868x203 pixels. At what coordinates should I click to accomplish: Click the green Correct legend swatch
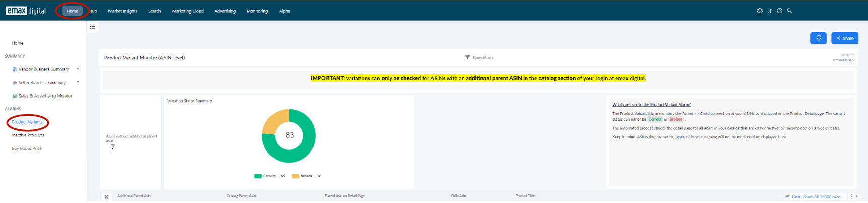click(x=258, y=176)
